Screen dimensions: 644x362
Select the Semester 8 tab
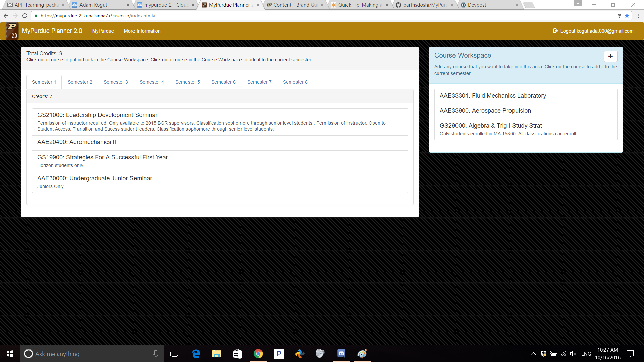coord(295,82)
